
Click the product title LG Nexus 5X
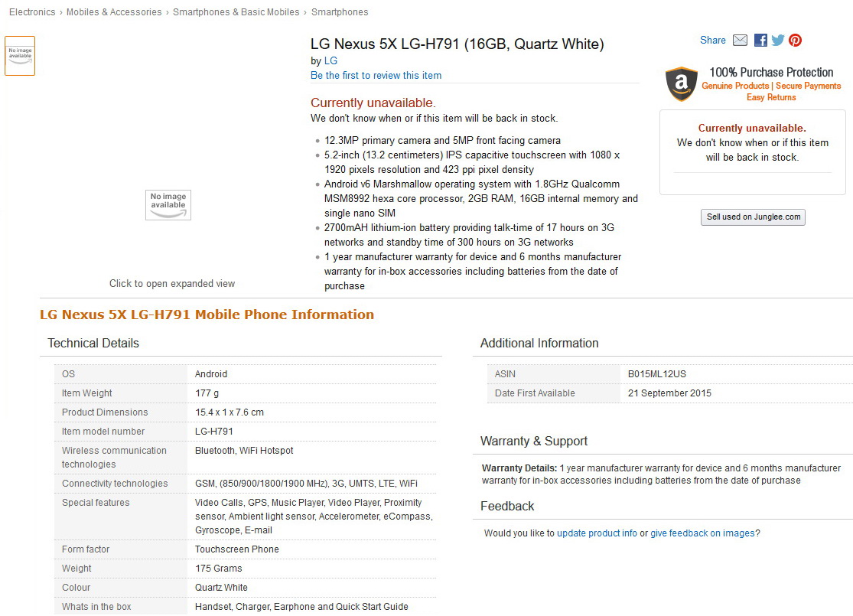[x=457, y=44]
